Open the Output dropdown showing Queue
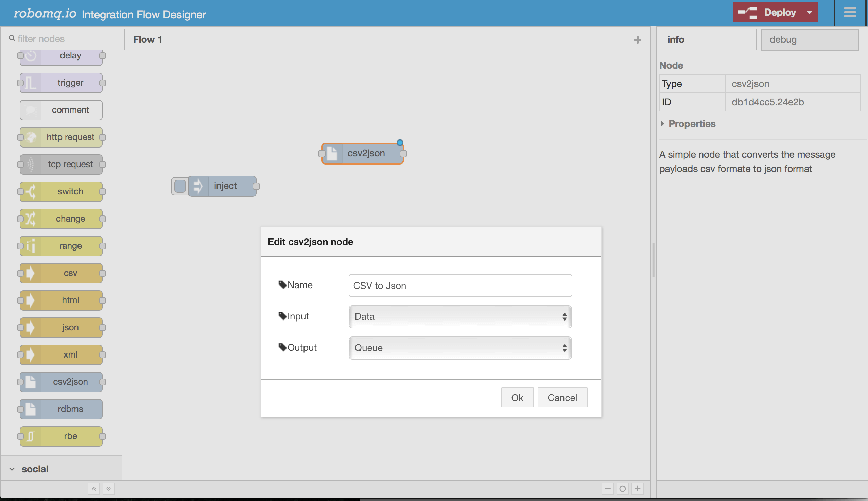Screen dimensions: 868x501 click(460, 348)
